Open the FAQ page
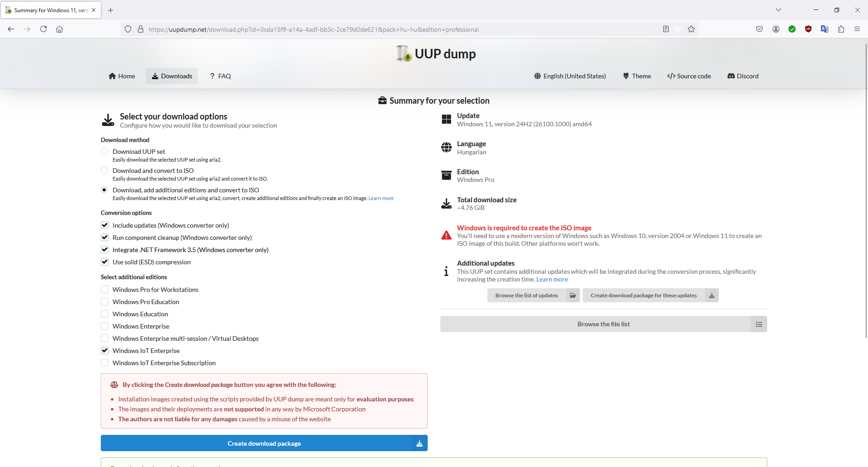 (x=220, y=76)
